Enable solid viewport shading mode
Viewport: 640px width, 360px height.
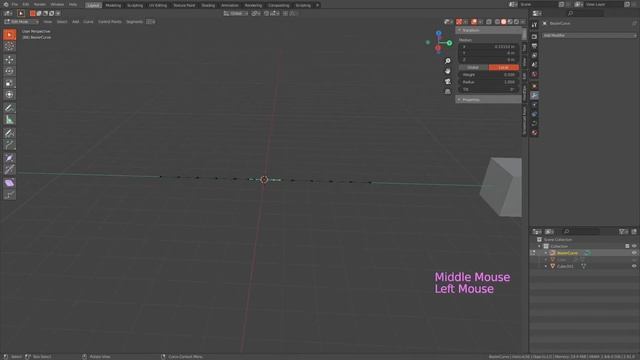[504, 22]
